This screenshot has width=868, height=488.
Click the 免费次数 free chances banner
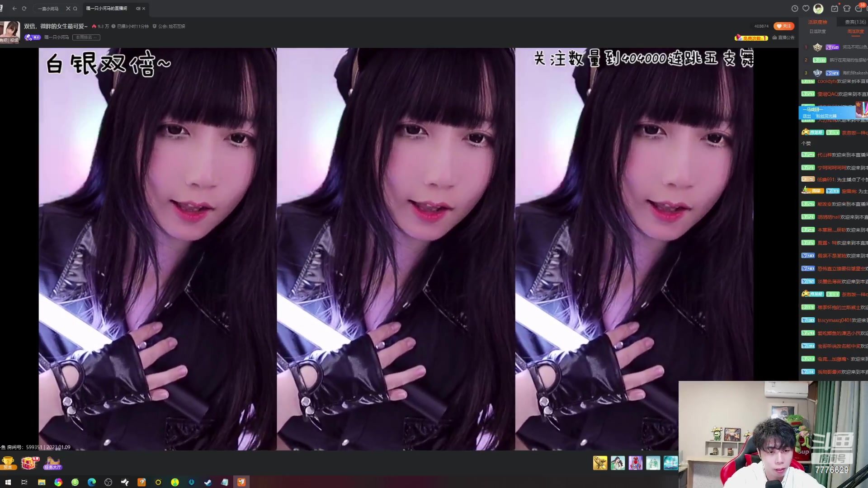(x=751, y=38)
